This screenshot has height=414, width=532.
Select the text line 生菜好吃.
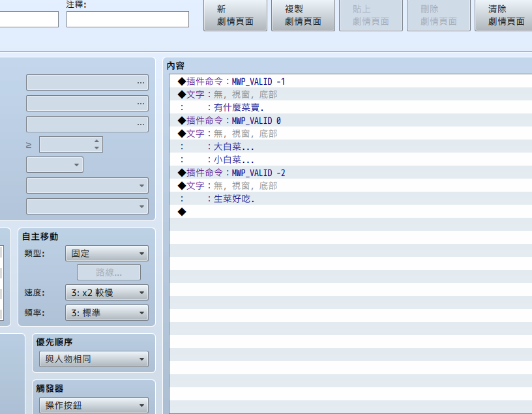coord(351,199)
